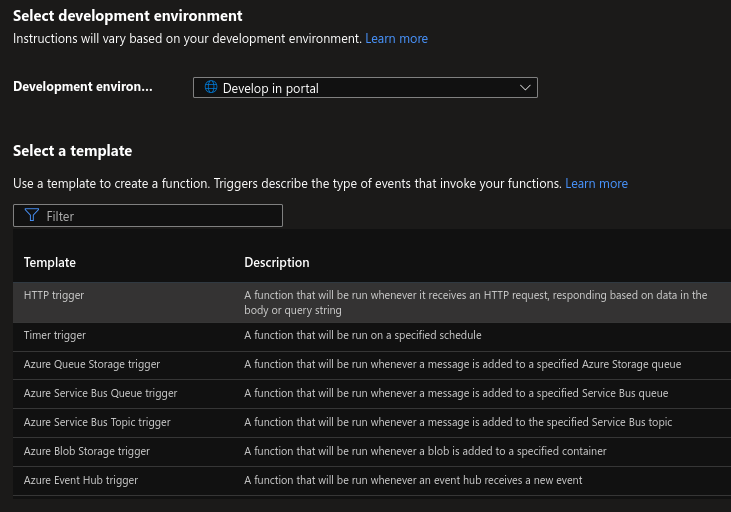Open Learn more link about templates
The height and width of the screenshot is (512, 731).
pyautogui.click(x=596, y=184)
